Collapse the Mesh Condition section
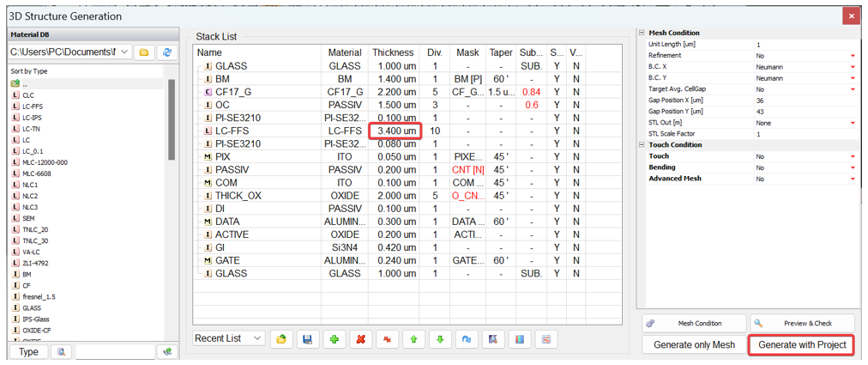The width and height of the screenshot is (868, 365). (x=642, y=33)
